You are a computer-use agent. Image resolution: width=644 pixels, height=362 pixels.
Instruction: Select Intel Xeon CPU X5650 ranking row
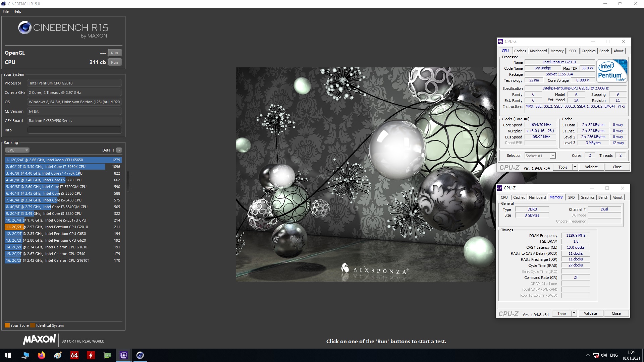pos(63,160)
